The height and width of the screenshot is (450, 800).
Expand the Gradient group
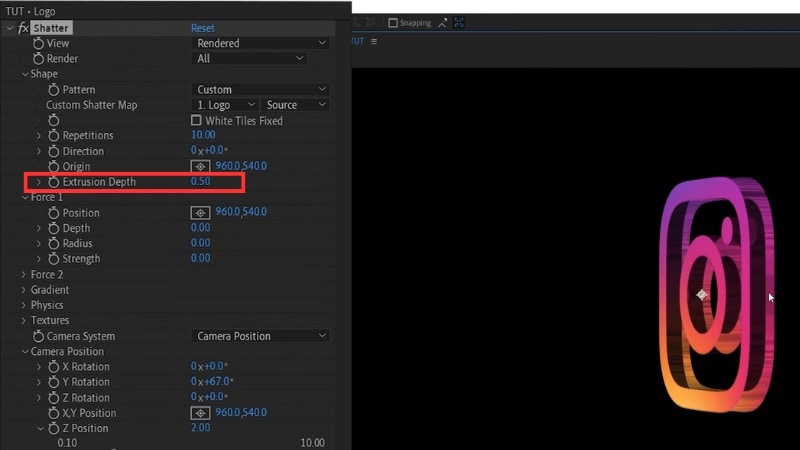(23, 290)
